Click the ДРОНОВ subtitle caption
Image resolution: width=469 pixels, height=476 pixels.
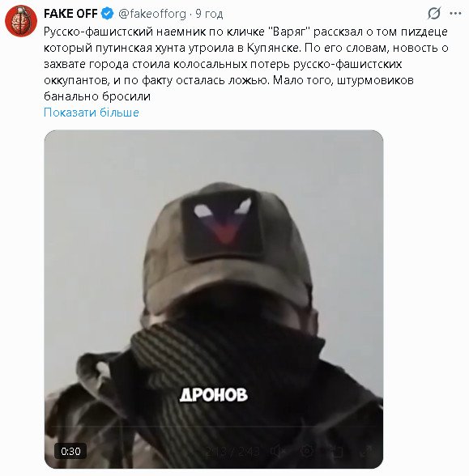point(214,395)
